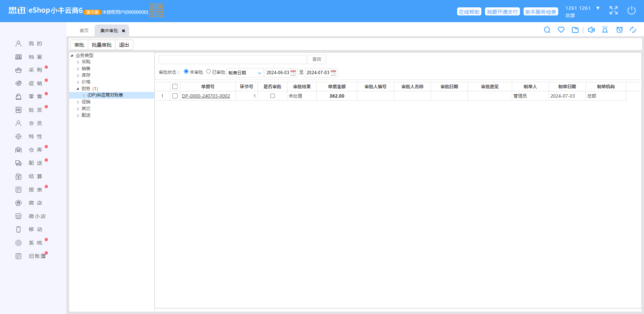Click the alarm clock reminder icon

[x=620, y=30]
